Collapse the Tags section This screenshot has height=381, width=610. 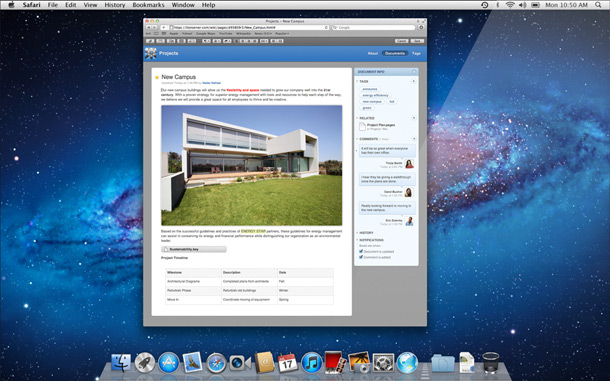pyautogui.click(x=357, y=81)
